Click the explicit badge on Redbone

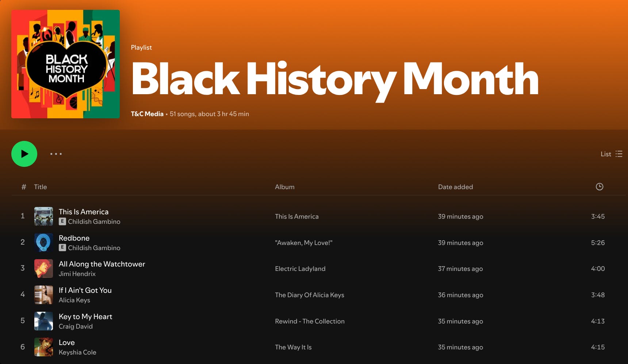coord(62,248)
